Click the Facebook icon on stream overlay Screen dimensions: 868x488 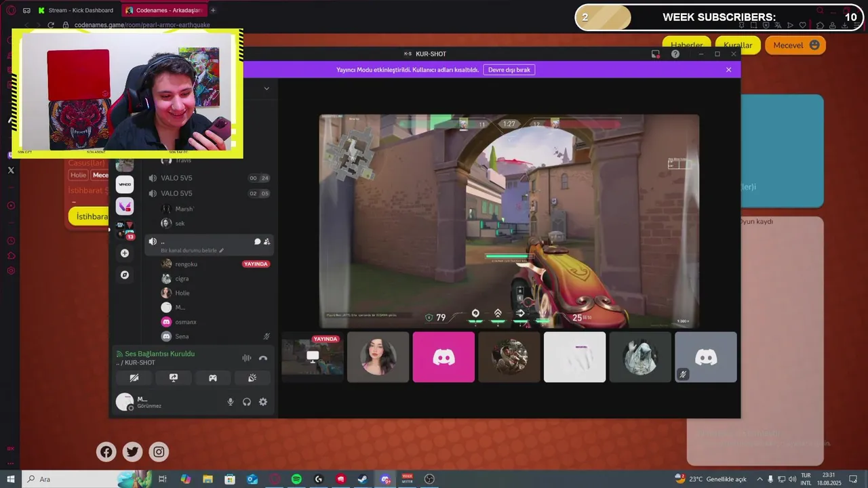click(x=106, y=452)
